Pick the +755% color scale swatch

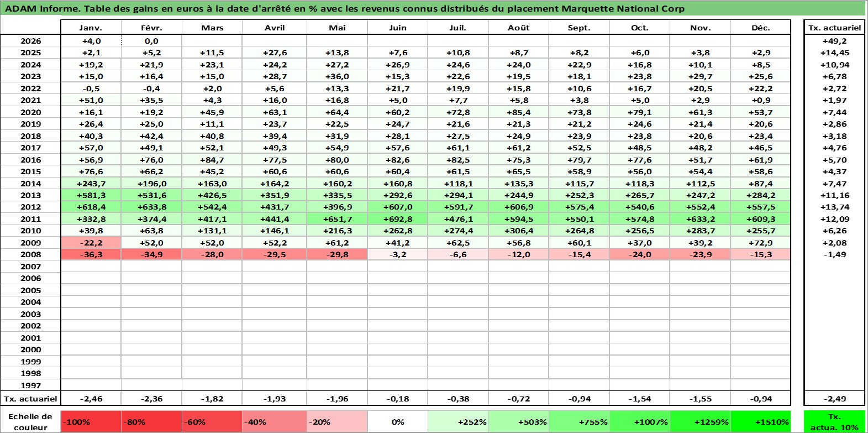tap(579, 422)
